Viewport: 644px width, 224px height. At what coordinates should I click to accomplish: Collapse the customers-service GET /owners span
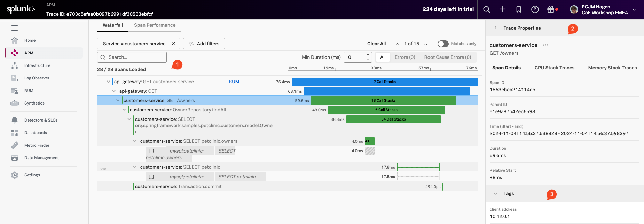click(118, 100)
